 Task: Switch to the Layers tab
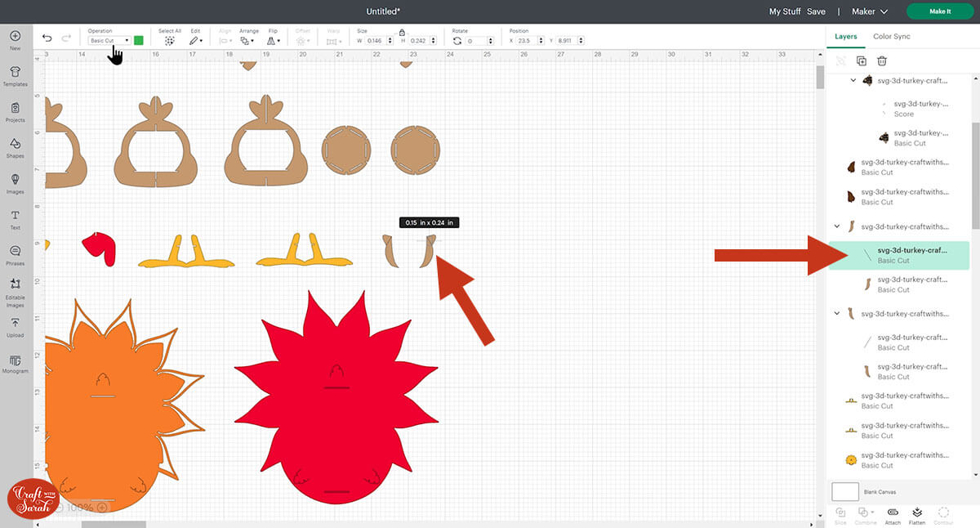tap(846, 37)
